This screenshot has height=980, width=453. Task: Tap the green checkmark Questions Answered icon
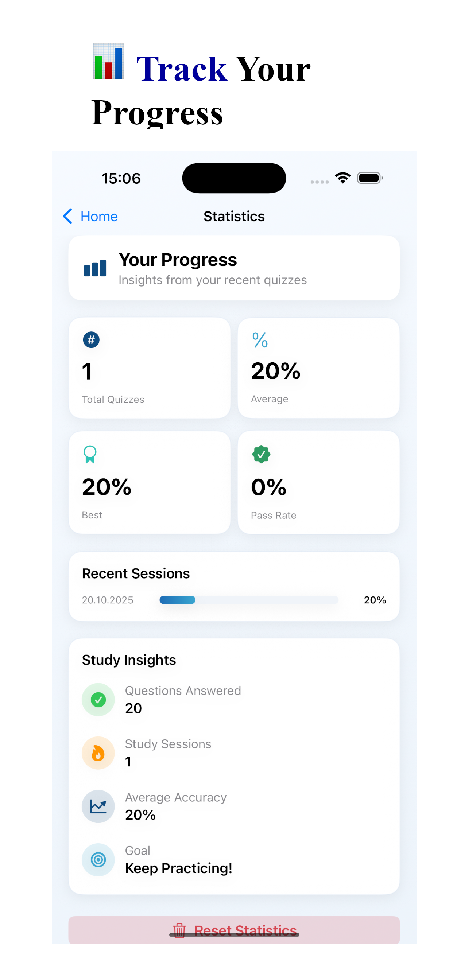[98, 699]
